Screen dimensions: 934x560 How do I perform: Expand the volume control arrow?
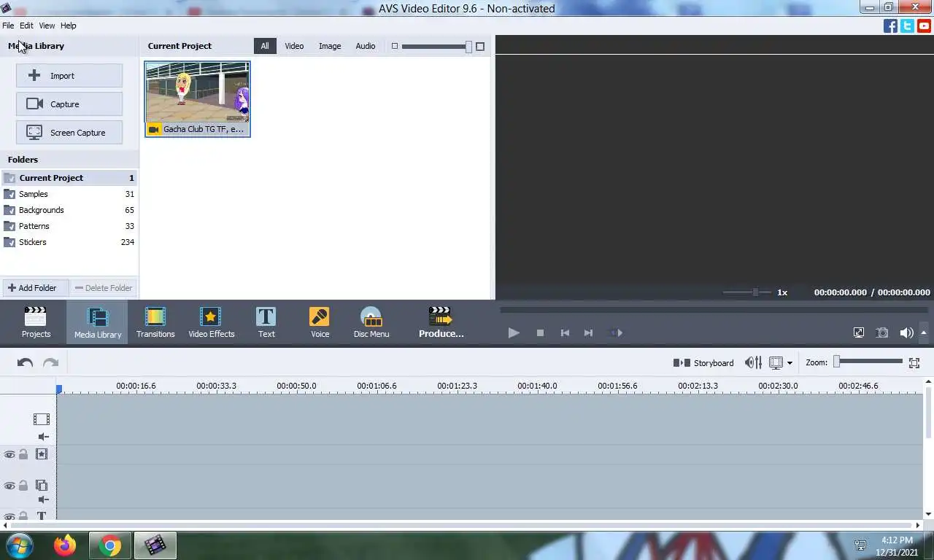924,332
